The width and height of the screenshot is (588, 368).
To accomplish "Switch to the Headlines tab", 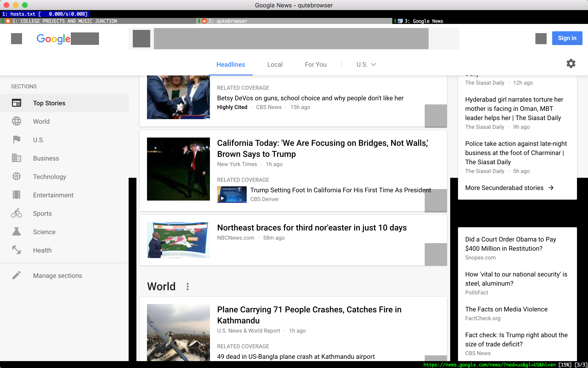I will point(231,64).
